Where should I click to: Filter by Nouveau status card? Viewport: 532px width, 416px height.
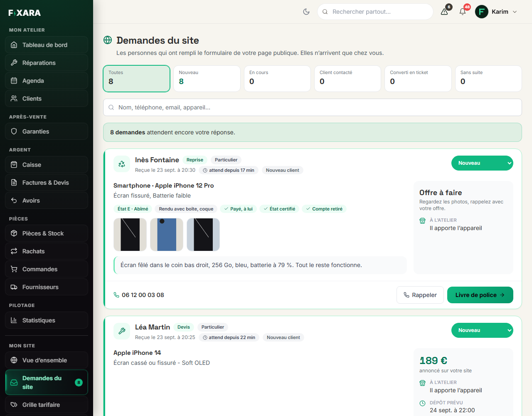(207, 79)
